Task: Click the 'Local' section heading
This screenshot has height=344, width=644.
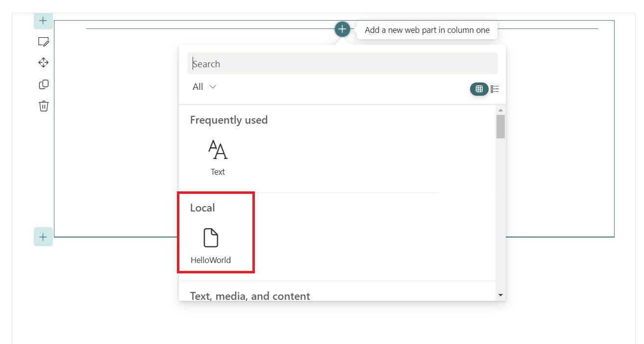Action: [202, 208]
